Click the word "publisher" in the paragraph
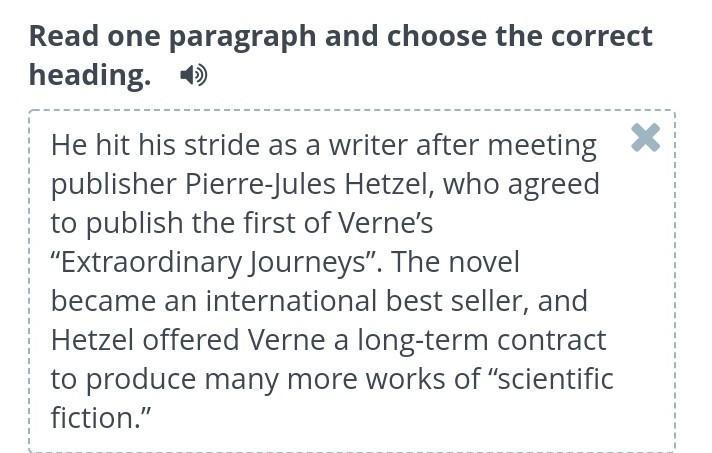The height and width of the screenshot is (453, 712). pyautogui.click(x=114, y=184)
